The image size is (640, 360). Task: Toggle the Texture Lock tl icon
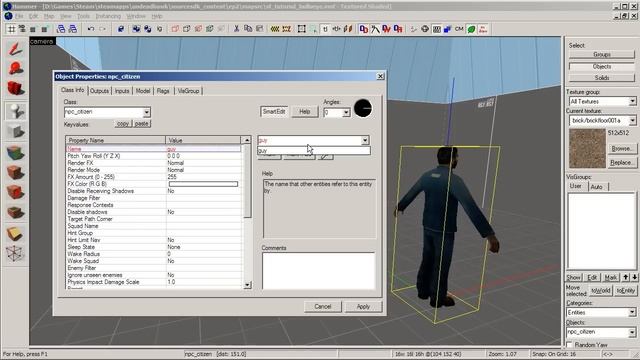(325, 29)
